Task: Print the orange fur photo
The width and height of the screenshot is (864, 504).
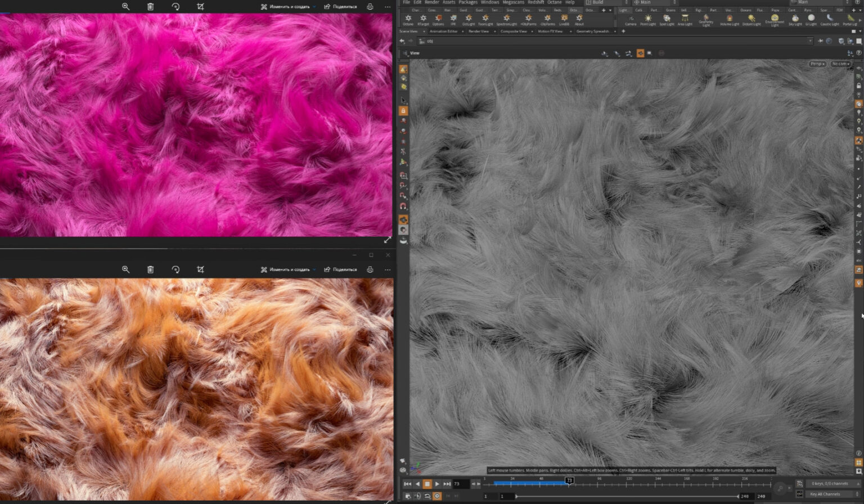Action: point(370,269)
